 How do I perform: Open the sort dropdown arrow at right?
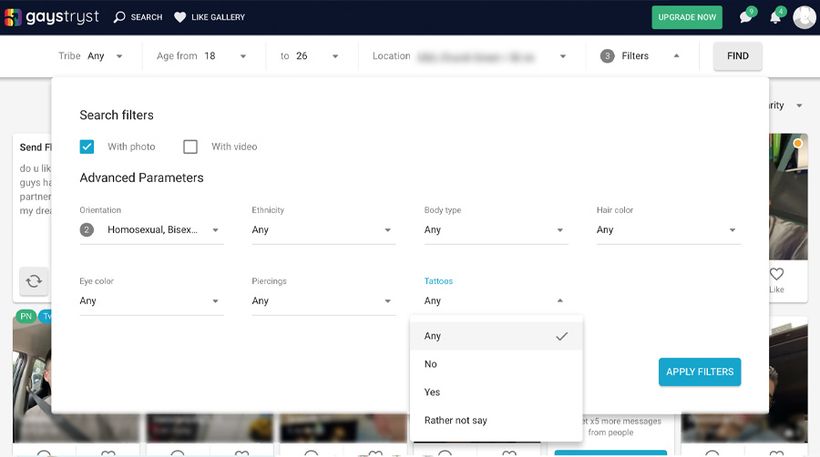point(799,106)
